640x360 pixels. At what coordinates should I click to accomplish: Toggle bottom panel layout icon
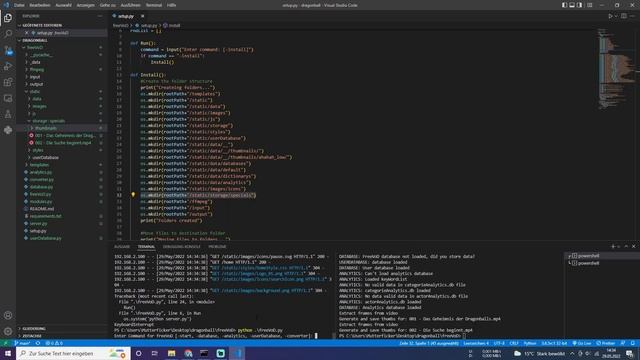pos(572,5)
